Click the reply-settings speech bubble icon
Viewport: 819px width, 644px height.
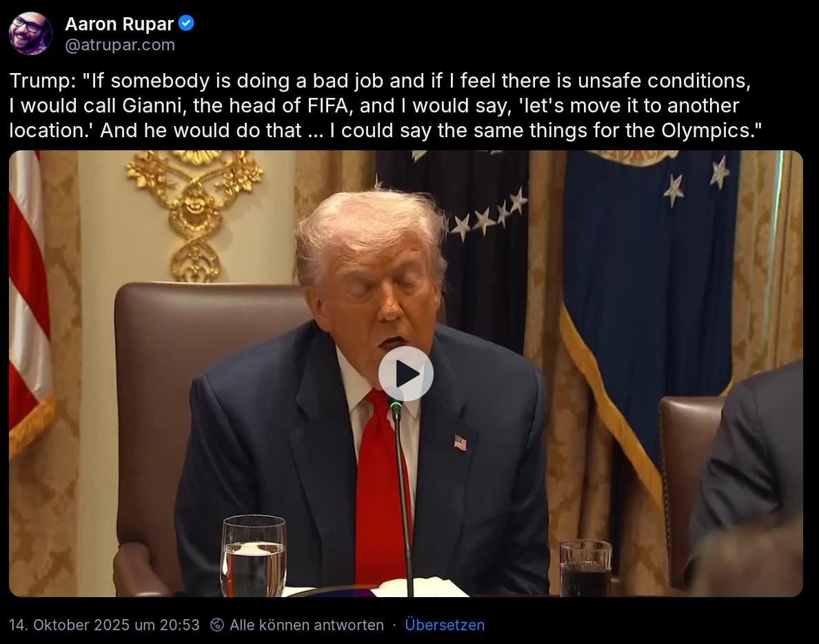pyautogui.click(x=217, y=625)
